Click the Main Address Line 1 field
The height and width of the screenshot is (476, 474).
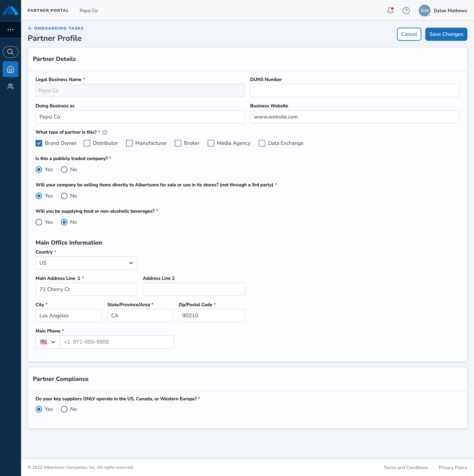point(86,290)
